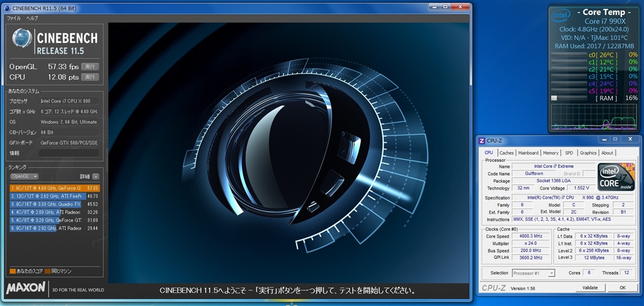The height and width of the screenshot is (306, 644).
Task: Click OK in the CPU-Z window
Action: [622, 287]
